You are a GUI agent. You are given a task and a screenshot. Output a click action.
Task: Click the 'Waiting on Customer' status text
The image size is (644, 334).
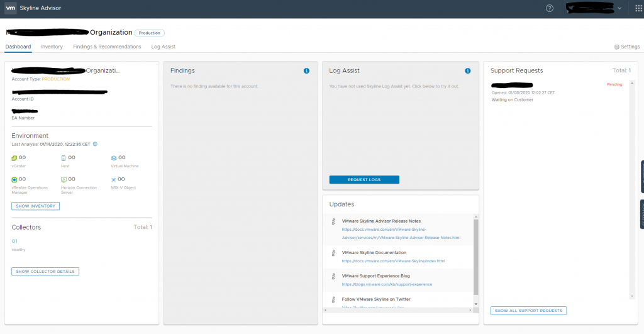pos(512,100)
